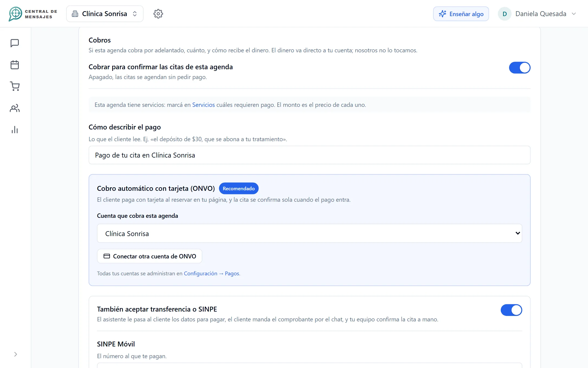The height and width of the screenshot is (368, 588).
Task: Click the Enseñar algo button
Action: click(461, 14)
